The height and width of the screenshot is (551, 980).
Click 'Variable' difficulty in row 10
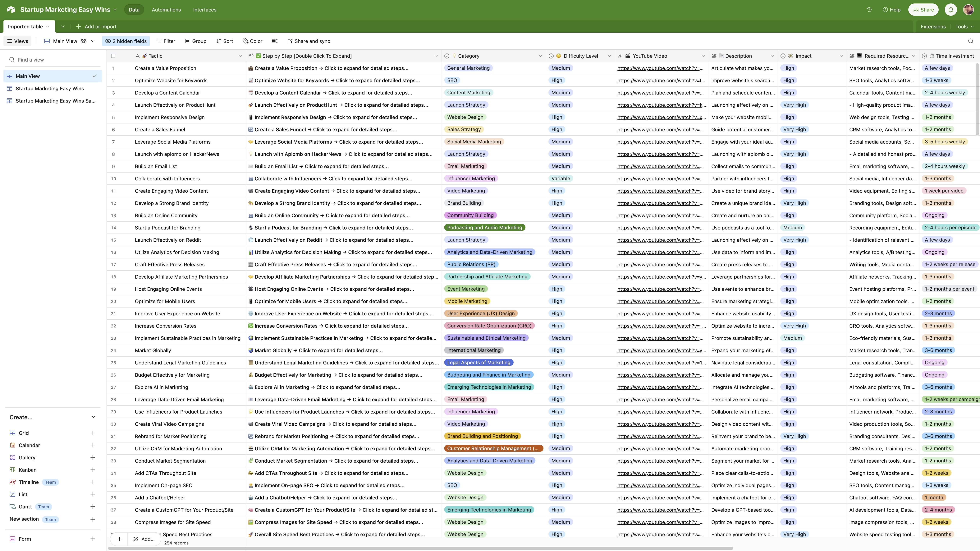pos(561,178)
